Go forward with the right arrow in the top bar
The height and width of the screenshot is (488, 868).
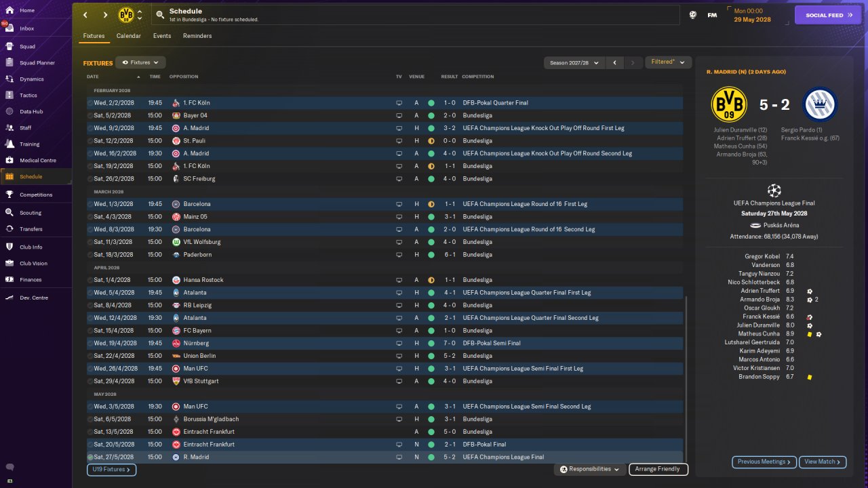pos(105,15)
